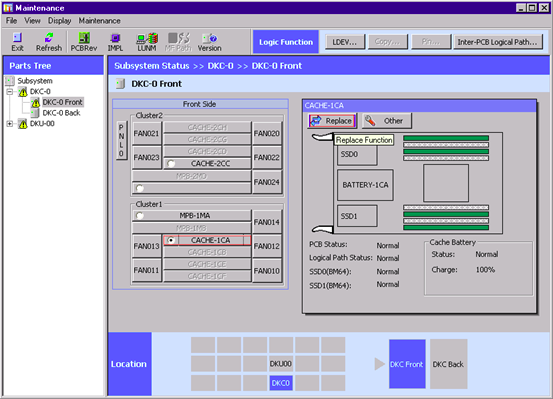The width and height of the screenshot is (553, 399).
Task: Select the CACHE-1CA radio button
Action: pos(171,240)
